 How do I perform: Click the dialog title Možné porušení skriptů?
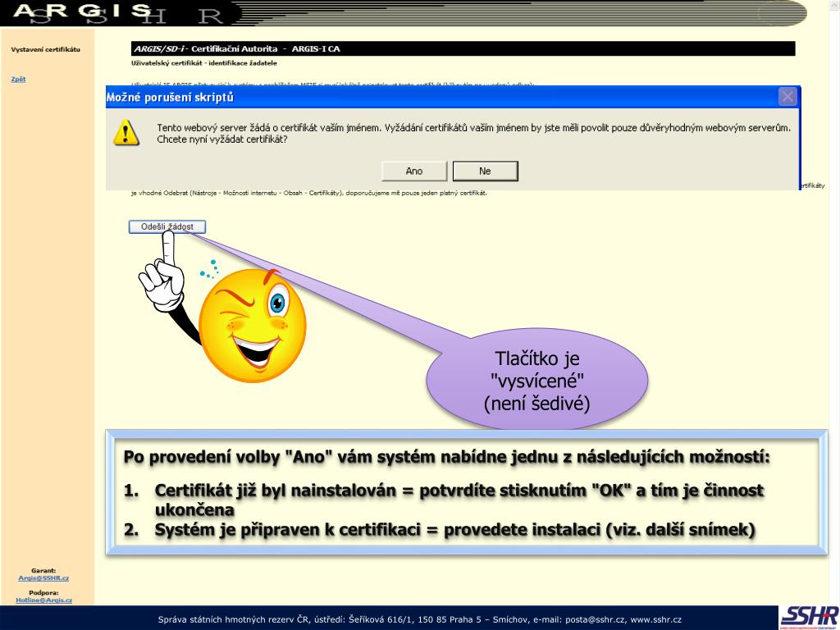tap(170, 98)
